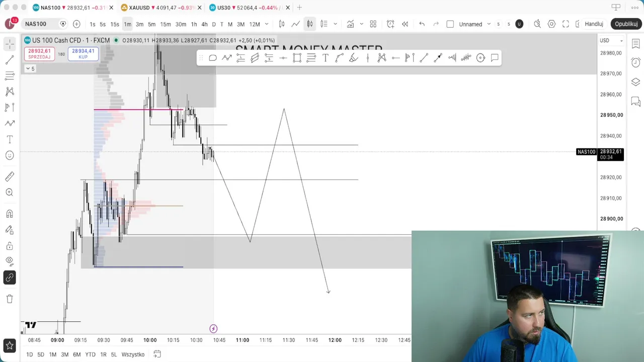Screen dimensions: 644x362
Task: Click the Handluj trade button
Action: coord(594,24)
